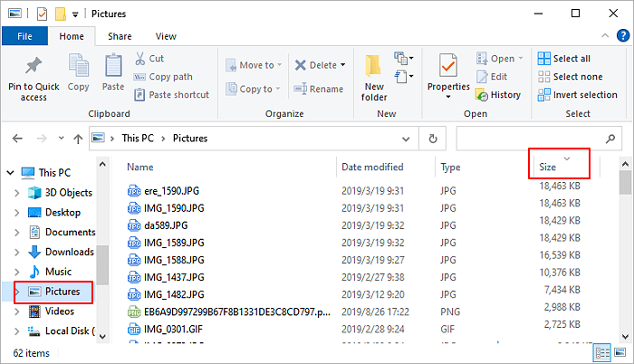Image resolution: width=634 pixels, height=364 pixels.
Task: Open Customize Quick Access Toolbar arrow
Action: click(x=75, y=14)
